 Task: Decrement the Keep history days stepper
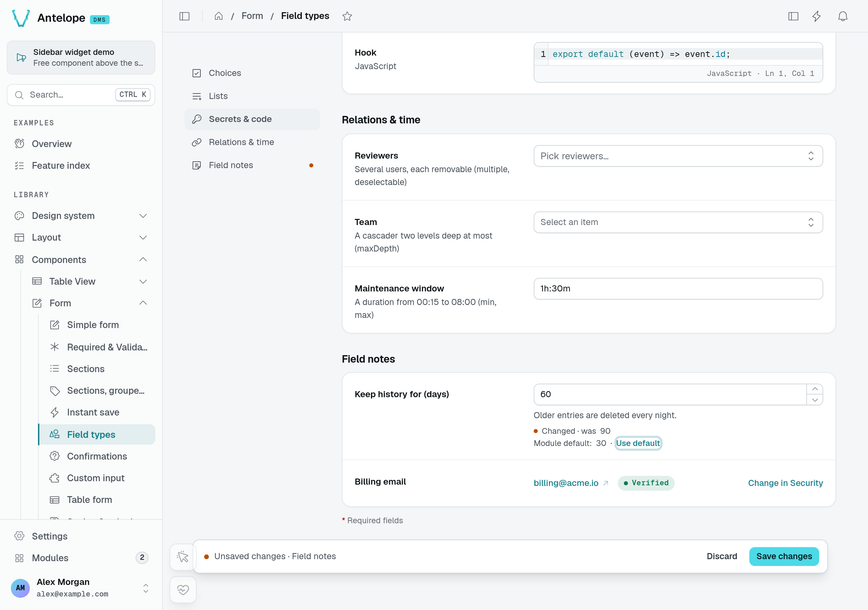coord(815,400)
